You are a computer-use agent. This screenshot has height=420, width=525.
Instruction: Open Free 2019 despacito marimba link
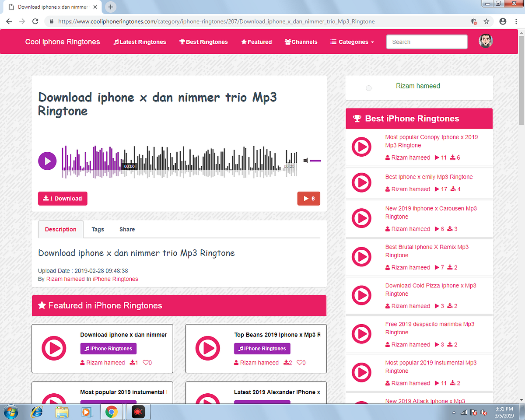(x=430, y=328)
